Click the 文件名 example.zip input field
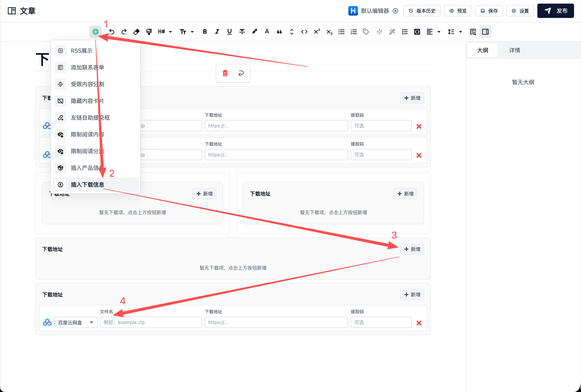 (x=151, y=322)
